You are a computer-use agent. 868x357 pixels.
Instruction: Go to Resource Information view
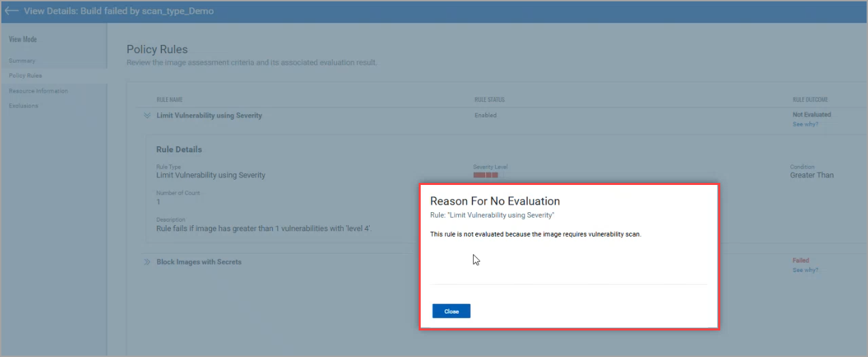tap(38, 90)
